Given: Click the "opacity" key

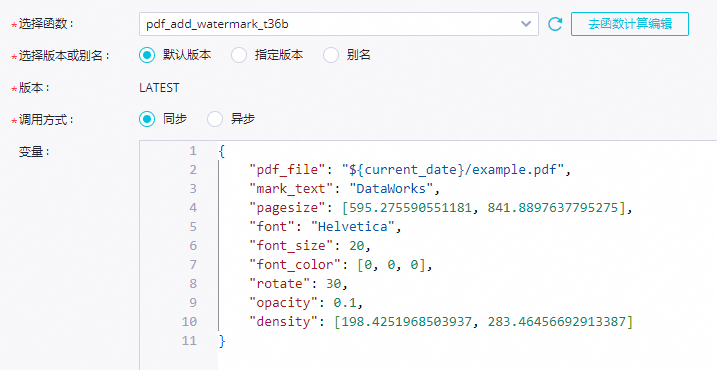Looking at the screenshot, I should [284, 302].
